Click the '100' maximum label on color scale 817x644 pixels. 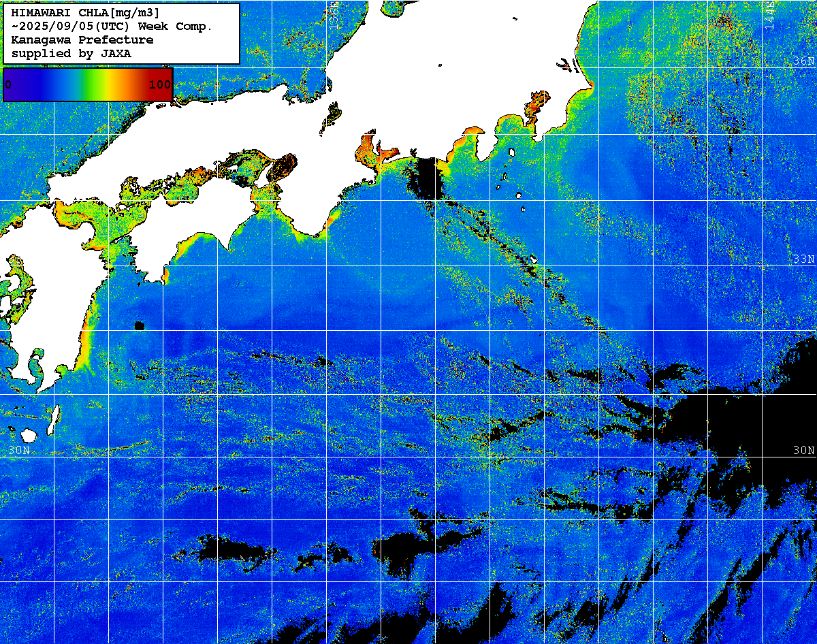coord(160,84)
